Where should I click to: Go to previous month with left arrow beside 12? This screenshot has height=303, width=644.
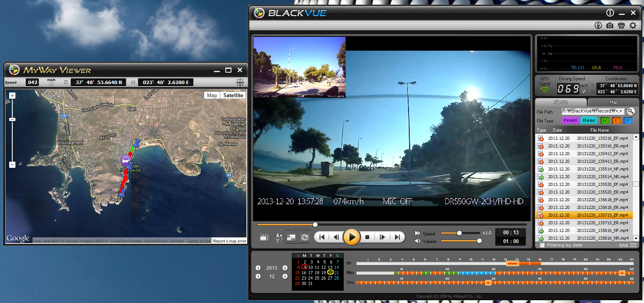click(x=258, y=277)
